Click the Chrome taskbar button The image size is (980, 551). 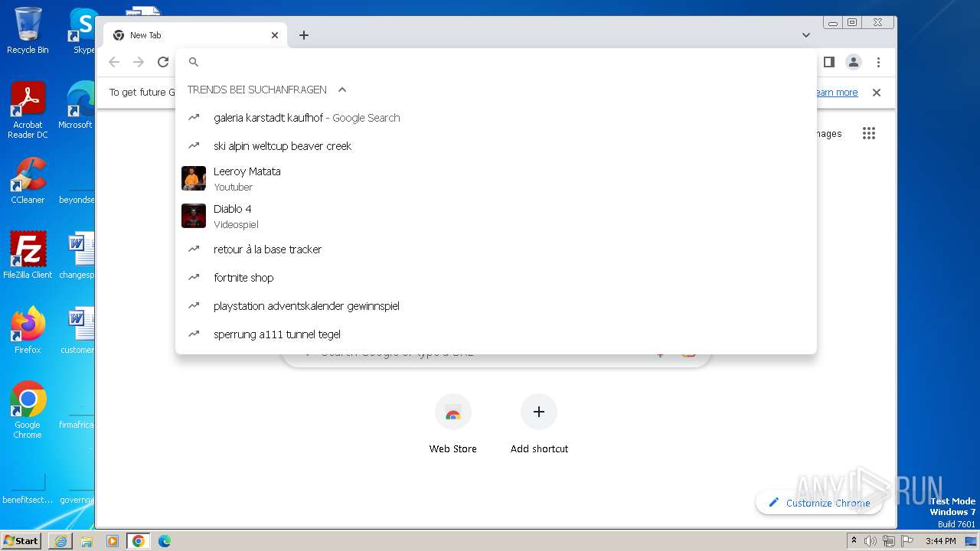click(x=139, y=541)
